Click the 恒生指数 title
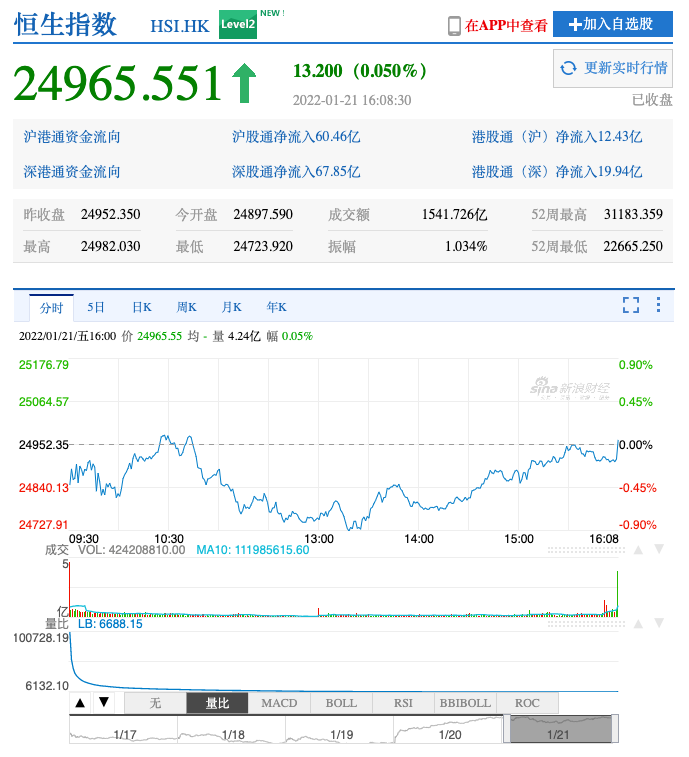Screen dimensions: 689x757 pyautogui.click(x=66, y=24)
